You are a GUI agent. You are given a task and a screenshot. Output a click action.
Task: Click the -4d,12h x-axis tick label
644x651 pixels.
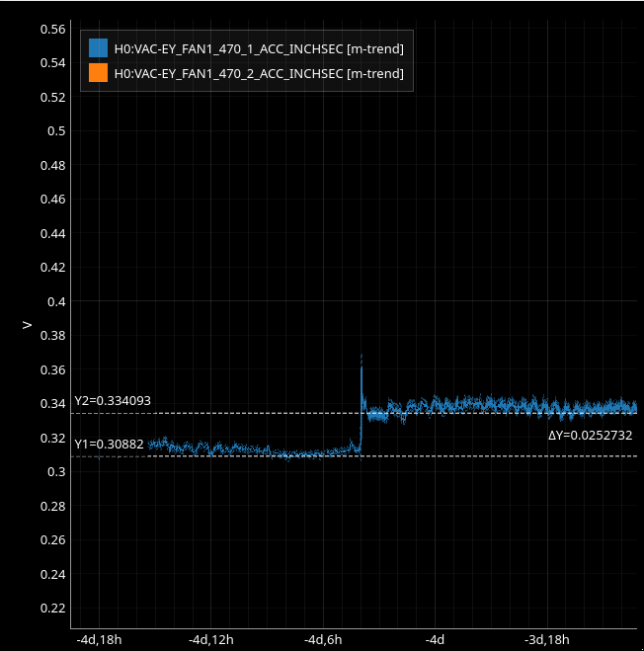pos(212,639)
